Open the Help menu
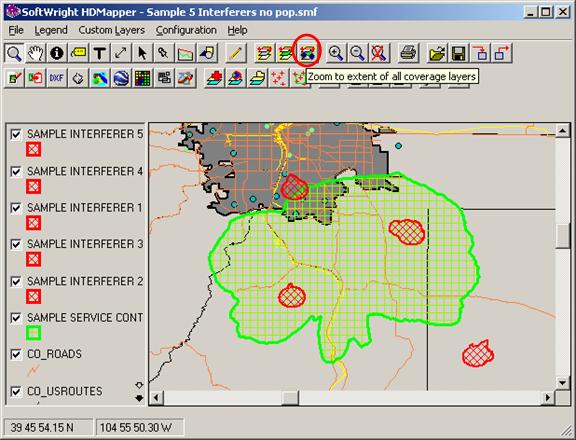Screen dimensions: 576x440 (x=237, y=30)
